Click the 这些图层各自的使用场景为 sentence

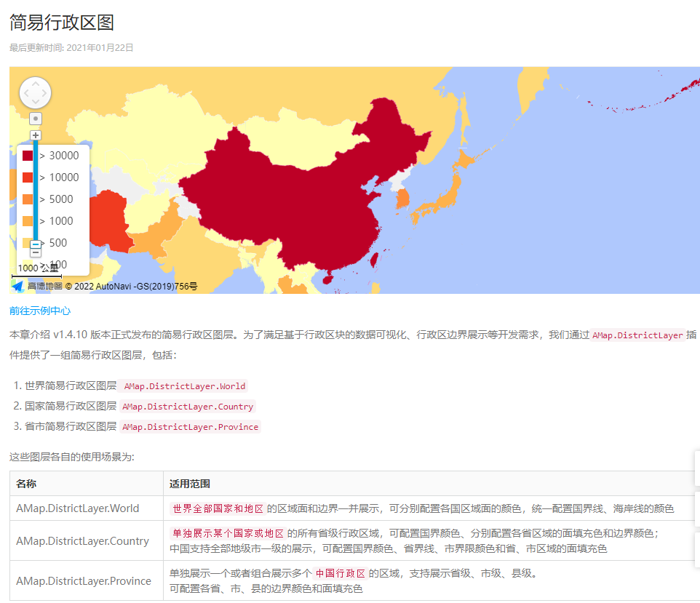coord(72,457)
